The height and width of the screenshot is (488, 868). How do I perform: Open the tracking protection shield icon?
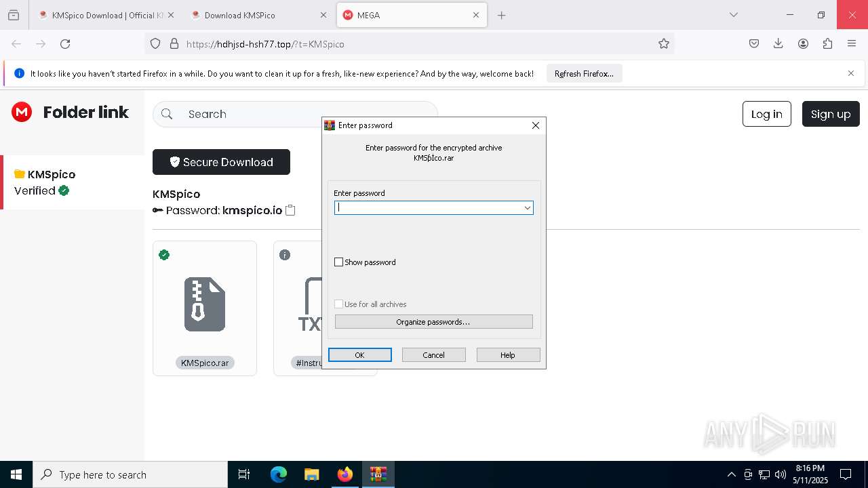155,44
